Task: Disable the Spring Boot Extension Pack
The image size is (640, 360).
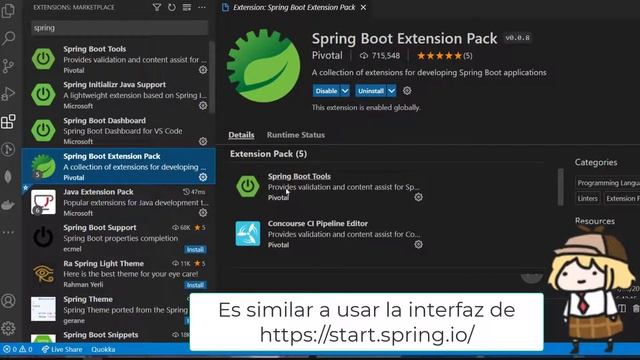Action: click(x=327, y=91)
